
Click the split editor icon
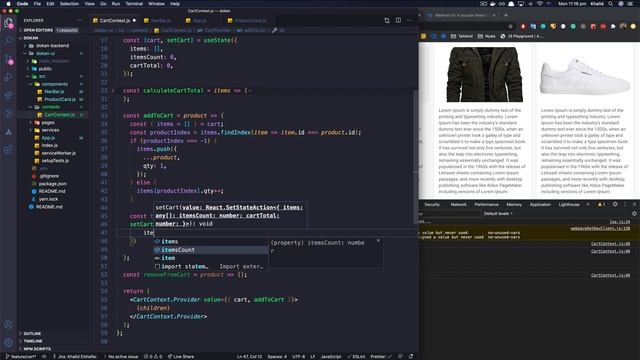click(398, 20)
